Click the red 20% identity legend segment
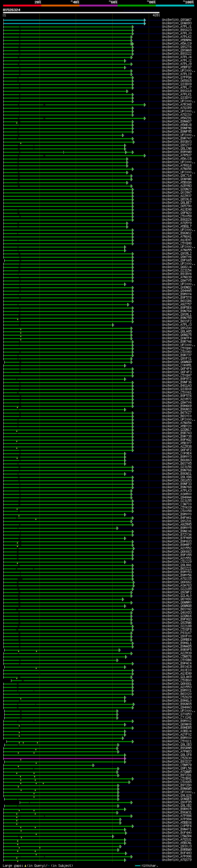Screen dimensions: 197x868 click(22, 6)
